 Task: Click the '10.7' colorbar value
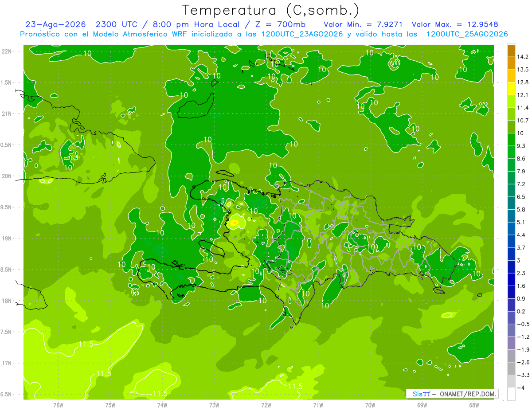pos(523,121)
